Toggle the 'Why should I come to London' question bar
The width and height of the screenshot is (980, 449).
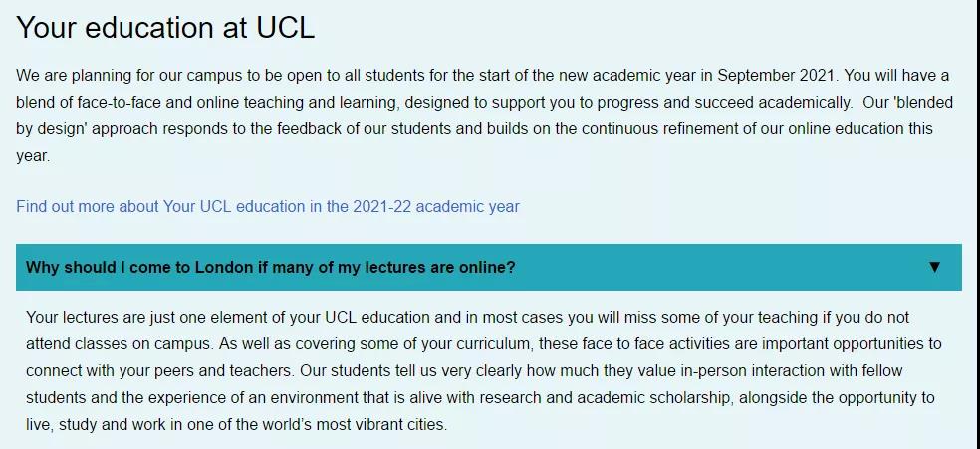click(489, 267)
